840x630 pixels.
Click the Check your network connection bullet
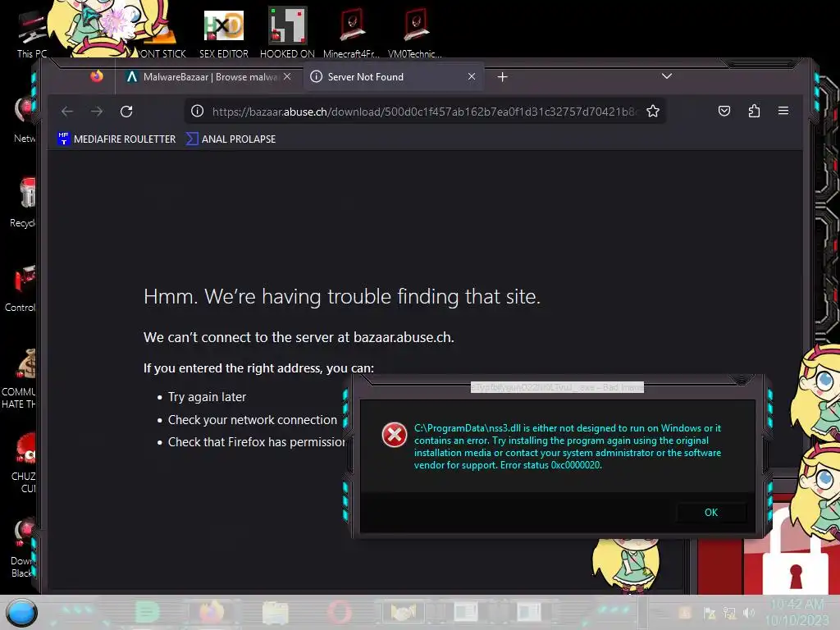coord(253,419)
